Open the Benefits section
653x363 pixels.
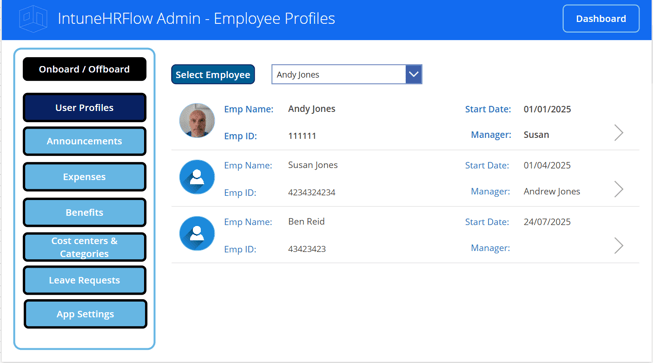pos(85,212)
